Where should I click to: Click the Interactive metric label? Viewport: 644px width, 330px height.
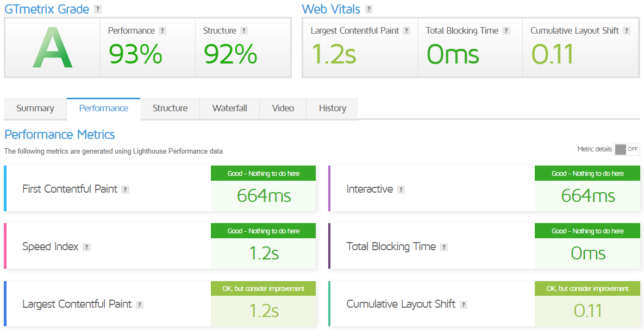coord(370,189)
